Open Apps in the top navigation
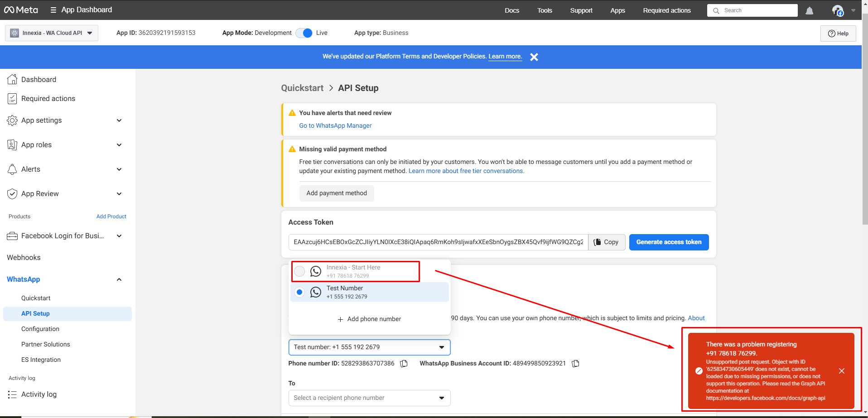The width and height of the screenshot is (868, 418). pyautogui.click(x=617, y=10)
